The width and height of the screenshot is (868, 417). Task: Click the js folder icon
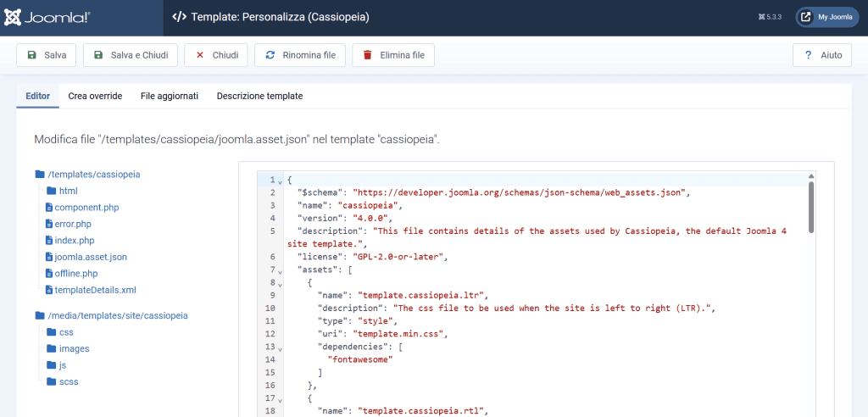(52, 365)
